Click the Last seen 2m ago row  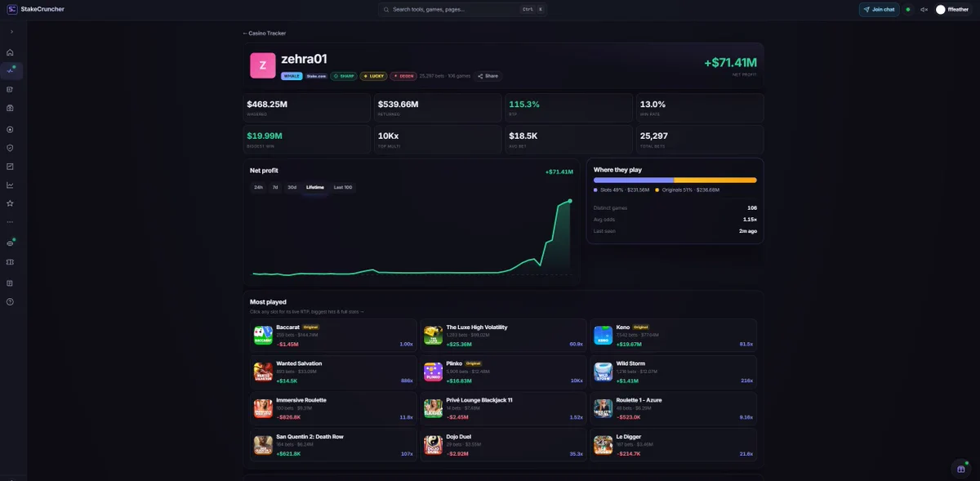675,231
